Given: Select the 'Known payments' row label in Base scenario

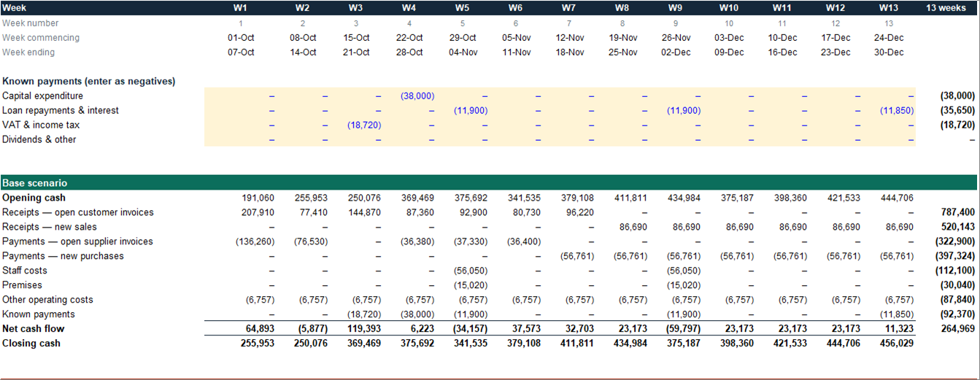Looking at the screenshot, I should [38, 314].
